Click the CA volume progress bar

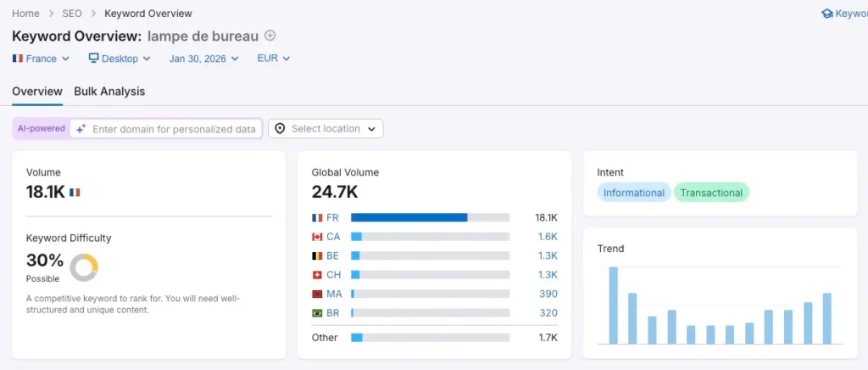(430, 237)
